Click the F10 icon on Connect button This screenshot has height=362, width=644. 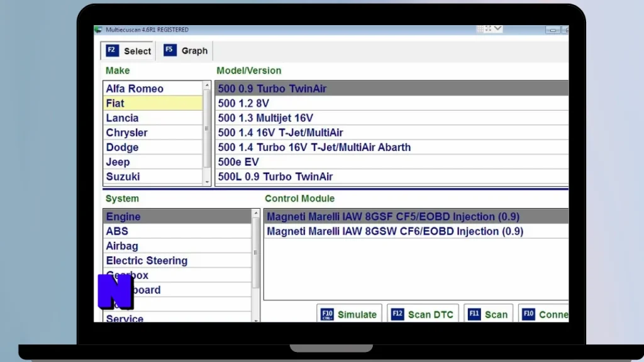click(x=528, y=314)
